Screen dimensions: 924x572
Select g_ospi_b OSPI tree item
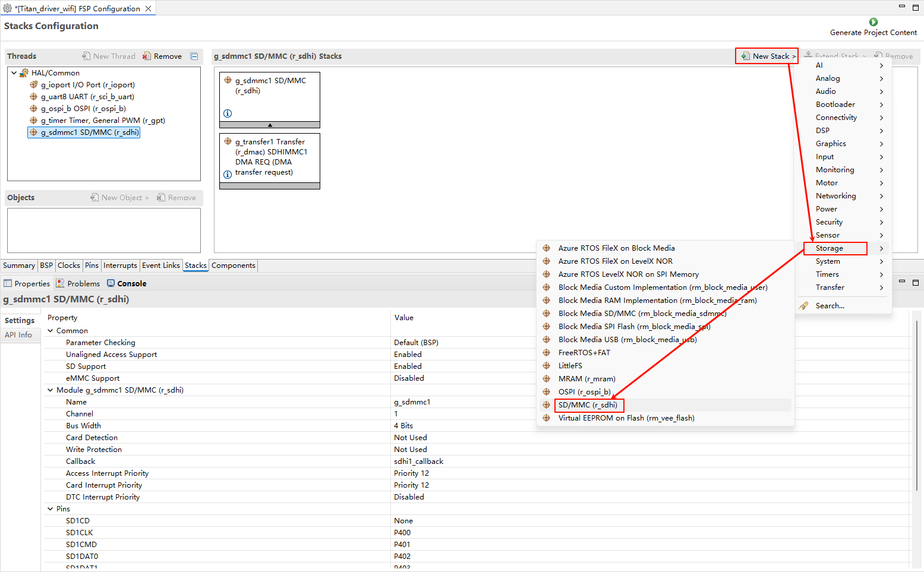pos(83,109)
